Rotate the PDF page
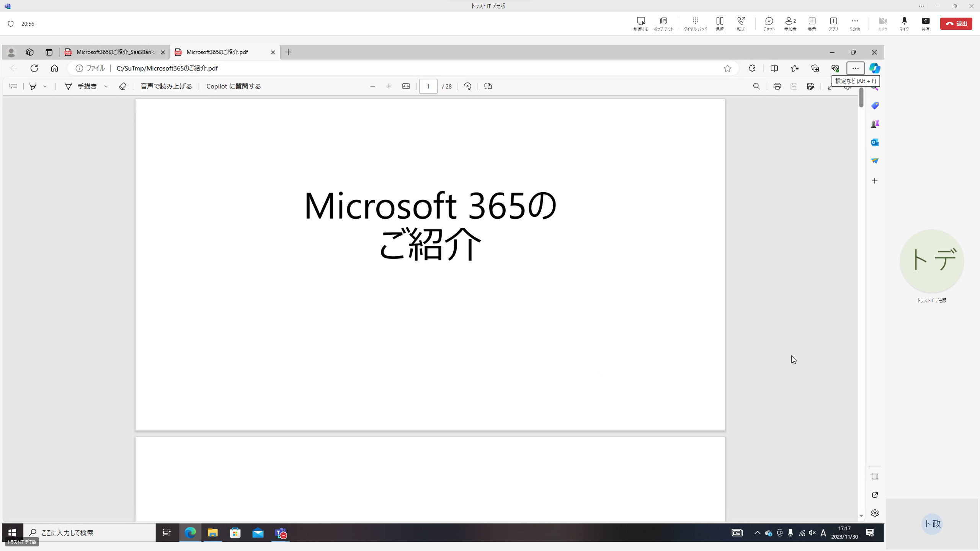 [x=467, y=86]
